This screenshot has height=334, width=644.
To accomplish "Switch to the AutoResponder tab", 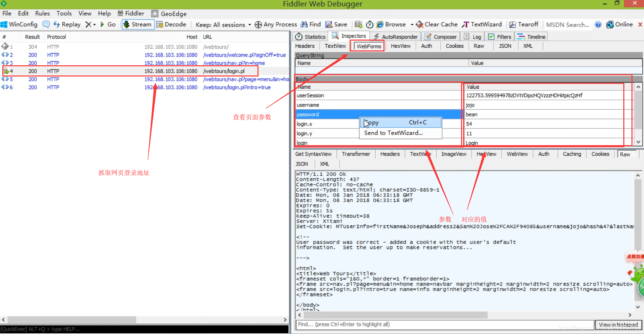I will (x=395, y=37).
